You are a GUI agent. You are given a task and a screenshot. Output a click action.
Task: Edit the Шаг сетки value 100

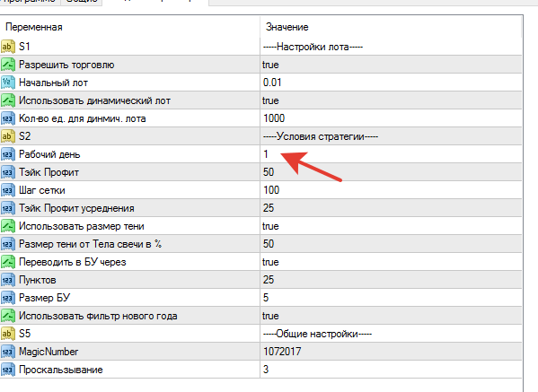point(271,190)
